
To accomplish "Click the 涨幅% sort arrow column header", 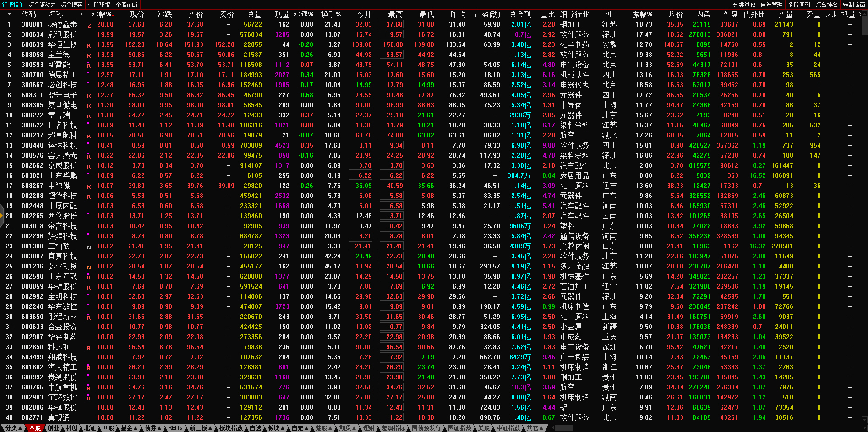I will pyautogui.click(x=102, y=14).
